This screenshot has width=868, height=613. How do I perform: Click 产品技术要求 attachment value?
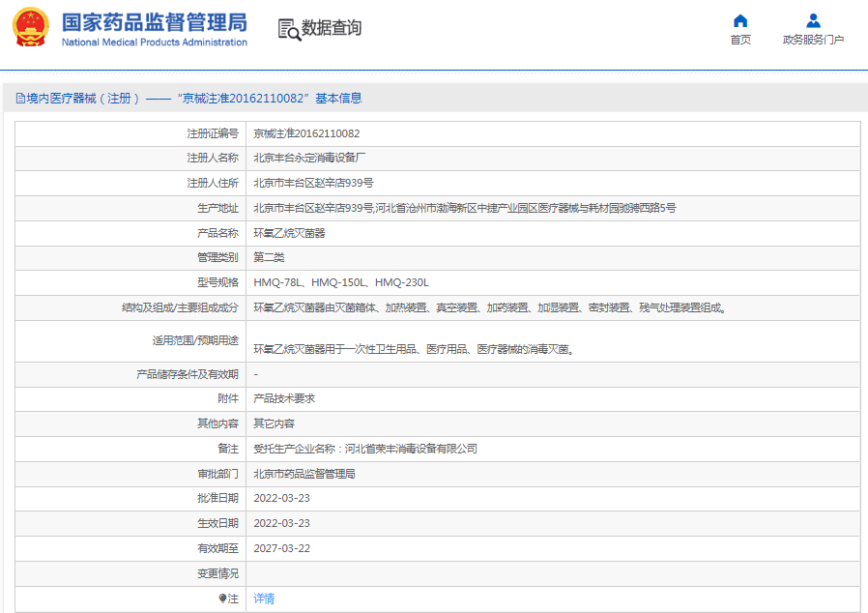coord(284,398)
